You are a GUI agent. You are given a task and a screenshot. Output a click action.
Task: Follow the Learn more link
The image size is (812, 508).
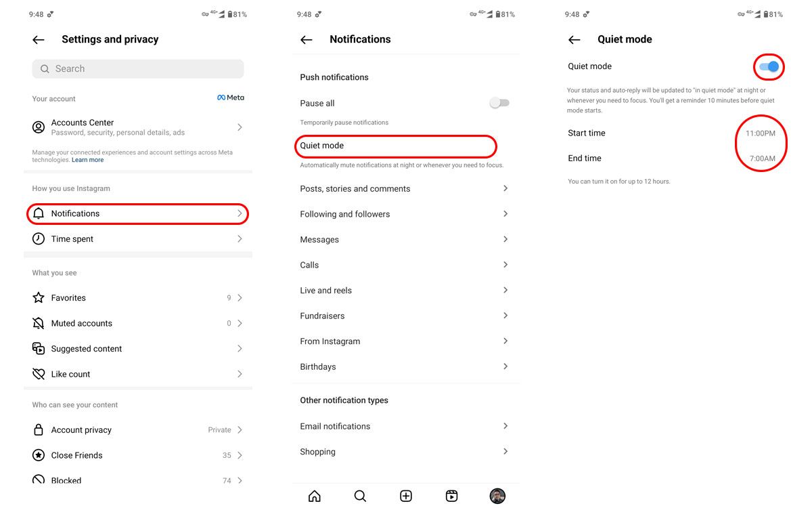click(88, 161)
